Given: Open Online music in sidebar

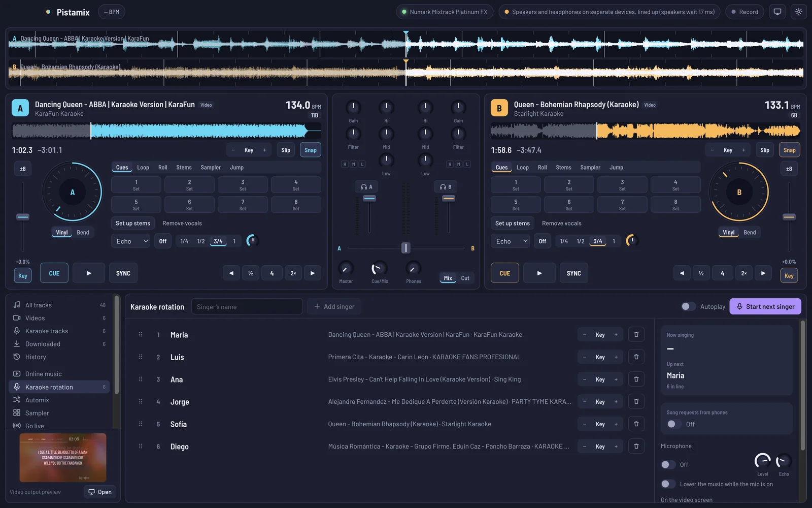Looking at the screenshot, I should [x=59, y=374].
